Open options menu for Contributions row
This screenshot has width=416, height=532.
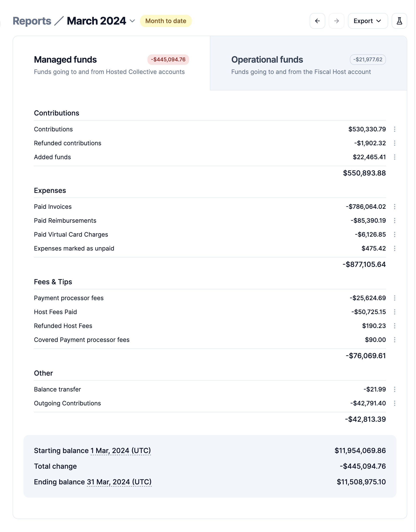[x=394, y=129]
